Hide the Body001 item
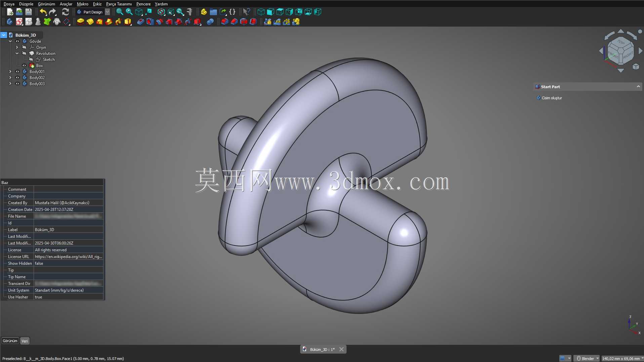The width and height of the screenshot is (644, 362). (17, 72)
